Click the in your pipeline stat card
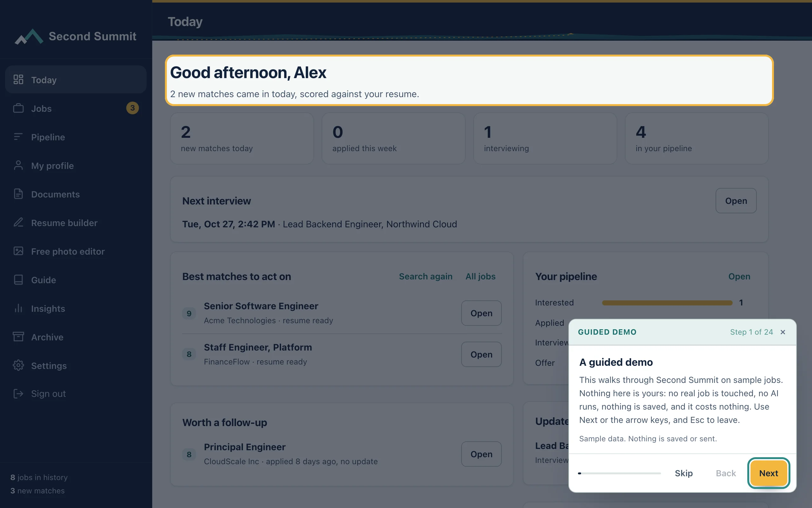Viewport: 812px width, 508px height. [697, 138]
